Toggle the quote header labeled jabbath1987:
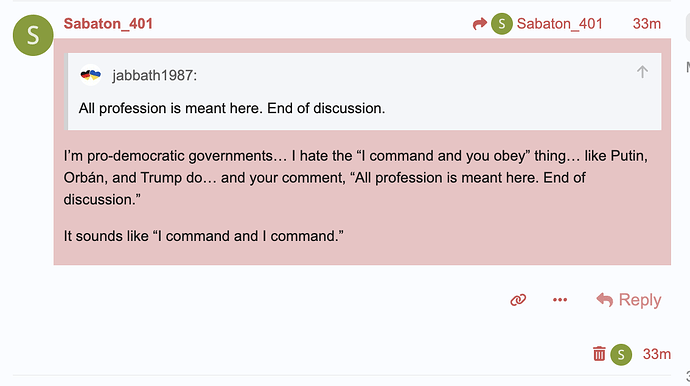Screen dimensions: 690x386 click(154, 75)
